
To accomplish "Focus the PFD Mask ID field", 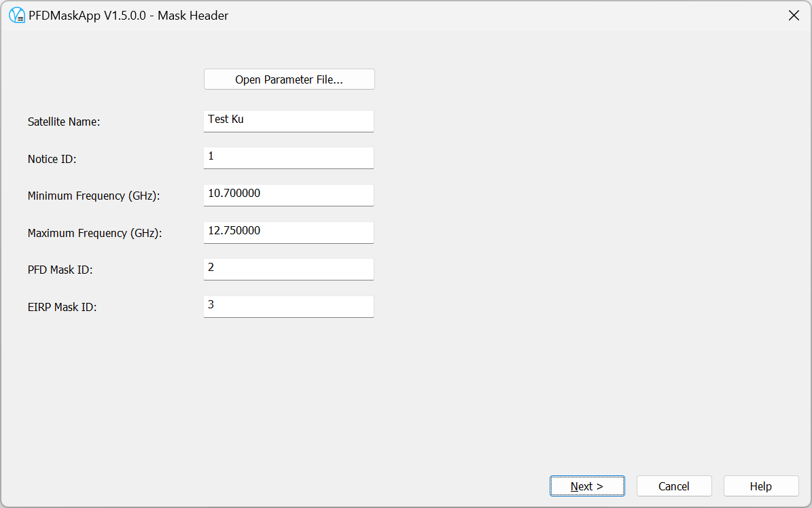I will [288, 269].
